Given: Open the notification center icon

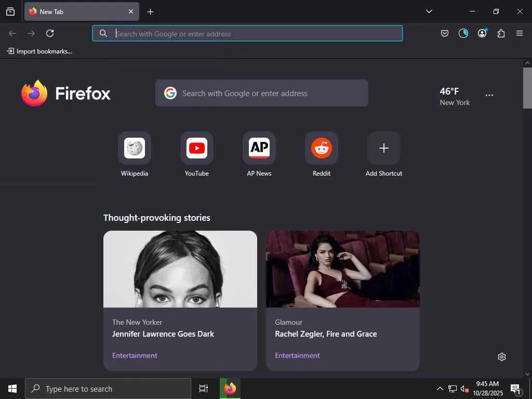Looking at the screenshot, I should tap(516, 389).
